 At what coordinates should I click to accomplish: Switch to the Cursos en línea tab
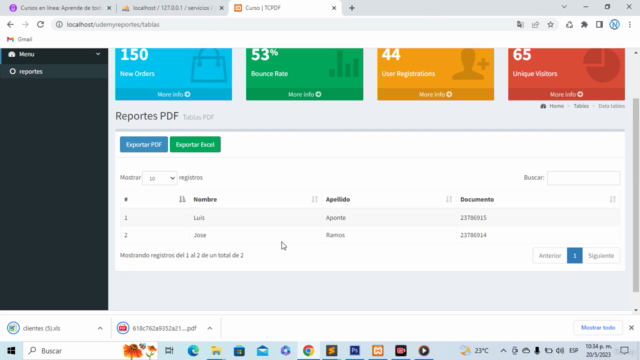(61, 8)
